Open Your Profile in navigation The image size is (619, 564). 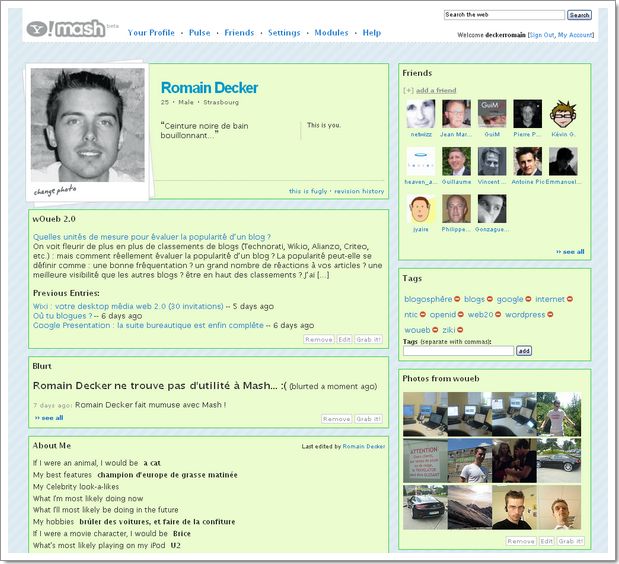(x=151, y=33)
